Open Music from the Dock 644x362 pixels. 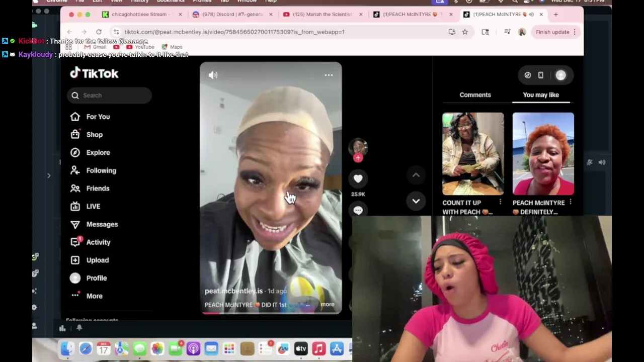[319, 348]
